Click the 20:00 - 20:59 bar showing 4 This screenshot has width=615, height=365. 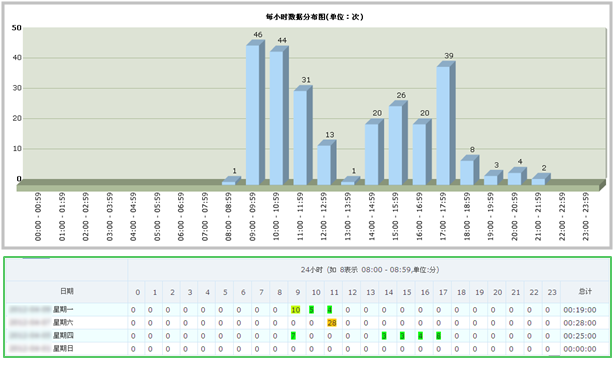tap(517, 176)
